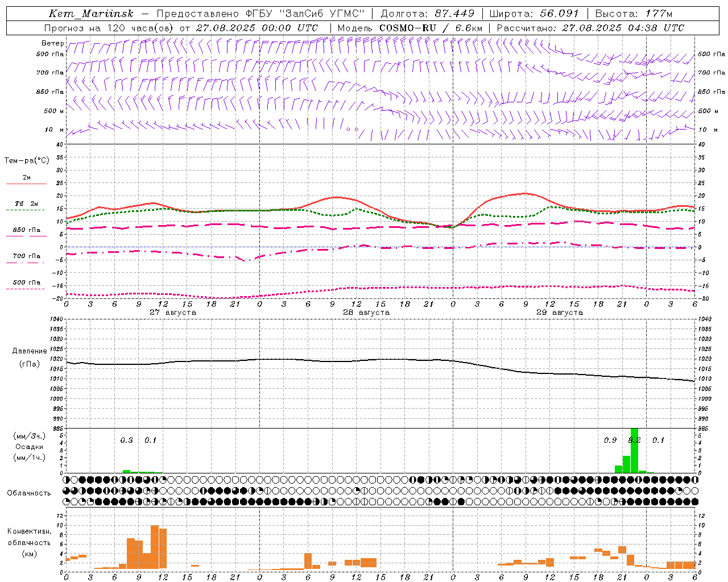Click "500 гПа" in the temperature legend
The image size is (728, 582).
coord(27,282)
